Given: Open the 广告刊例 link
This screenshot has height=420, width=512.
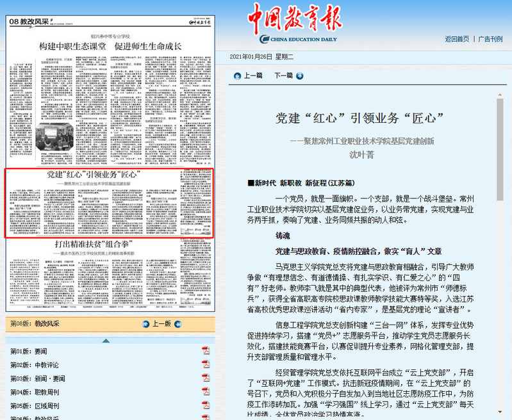Looking at the screenshot, I should coord(490,39).
